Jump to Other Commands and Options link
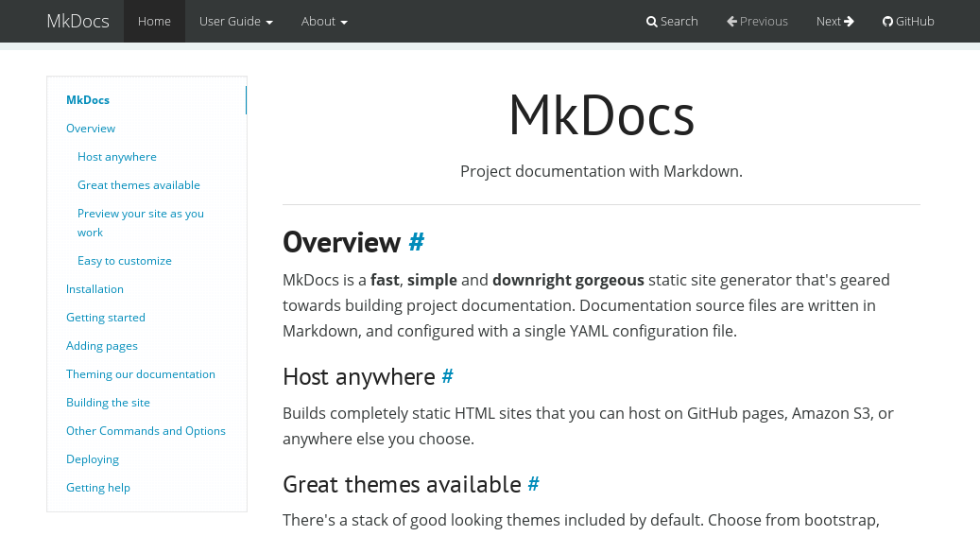 click(x=146, y=431)
